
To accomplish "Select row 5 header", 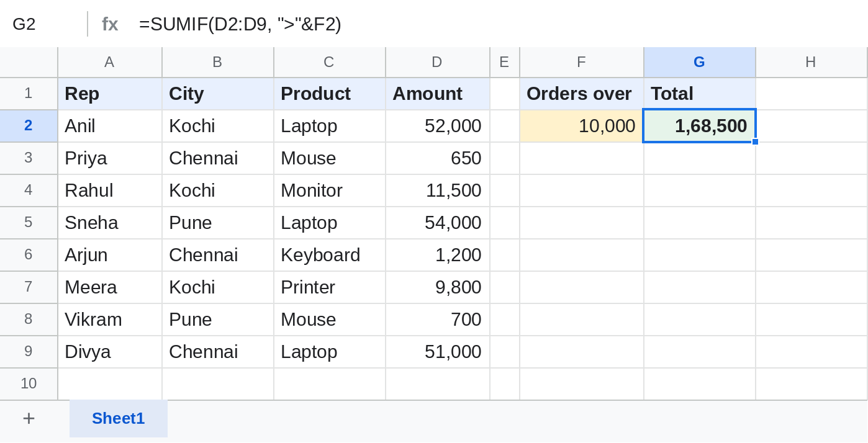I will point(29,223).
